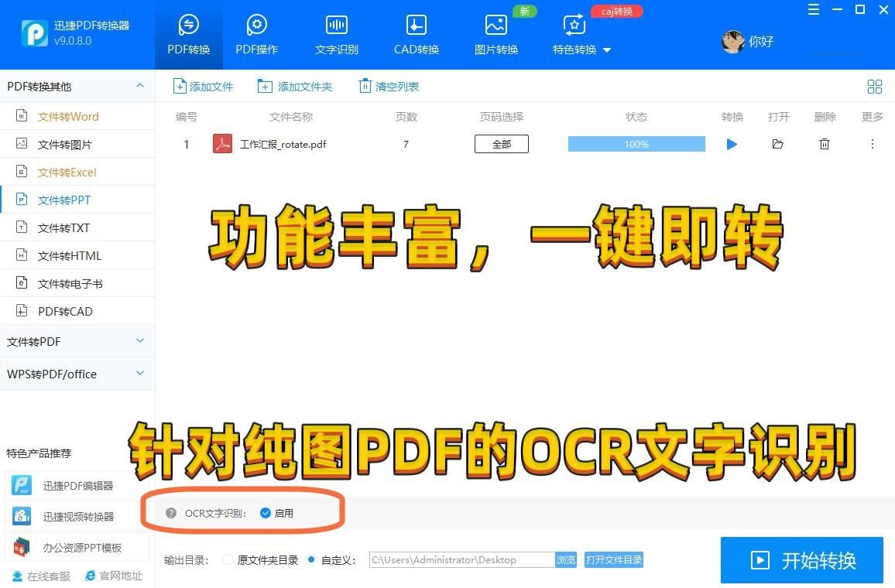Image resolution: width=895 pixels, height=588 pixels.
Task: Select file name 工作汇报_rotate.pdf
Action: coord(283,144)
